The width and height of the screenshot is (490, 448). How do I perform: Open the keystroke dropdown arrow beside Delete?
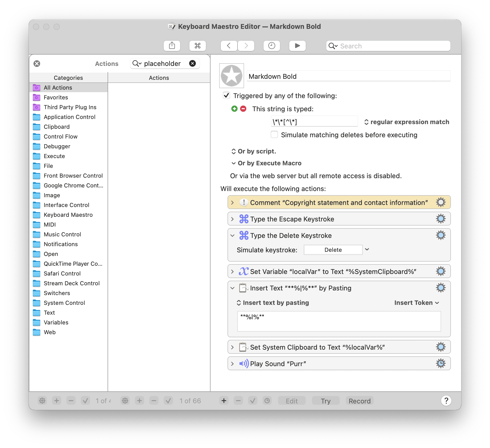pos(367,249)
